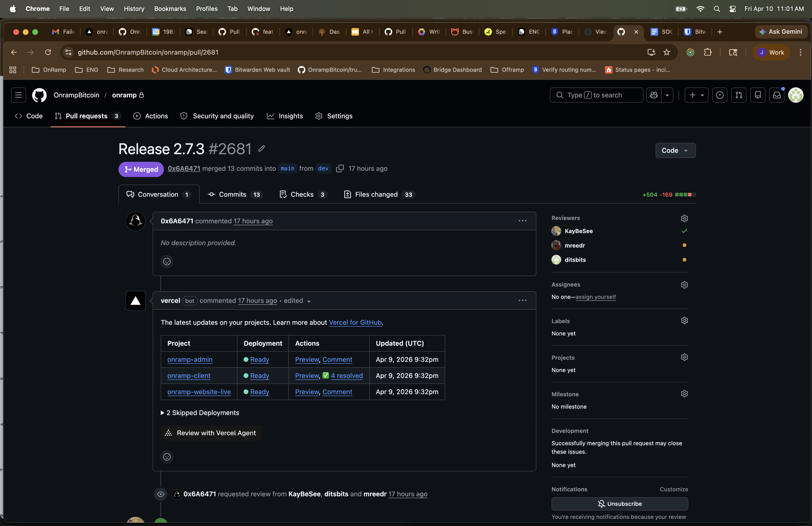Open the onramp-client project link
The height and width of the screenshot is (526, 812).
pyautogui.click(x=189, y=376)
